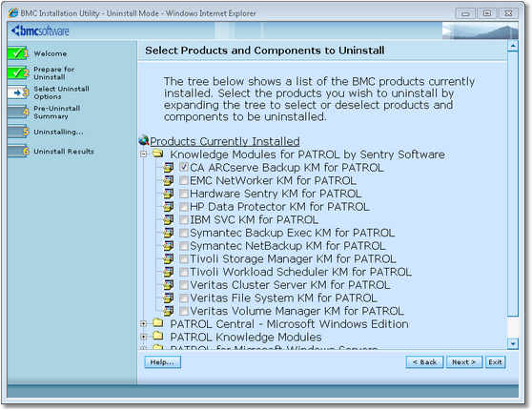This screenshot has width=532, height=411.
Task: Click the step 6 Uninstall Results marker
Action: pyautogui.click(x=18, y=151)
